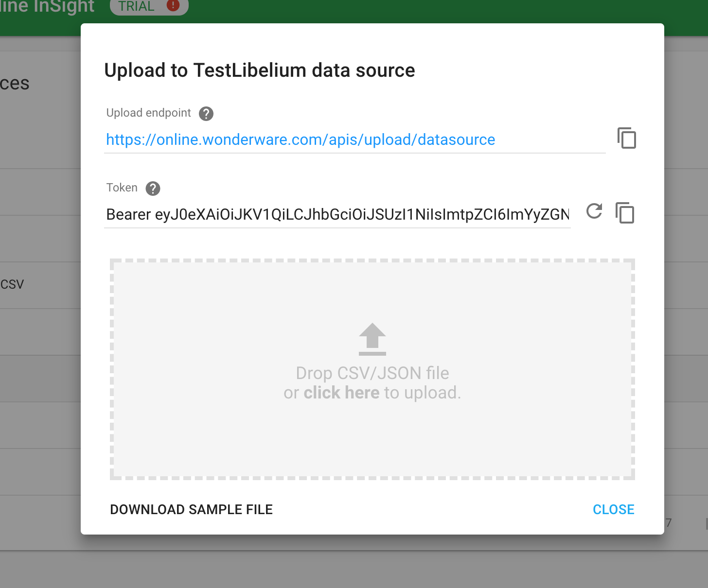Copy the upload endpoint URL
The height and width of the screenshot is (588, 708).
coord(627,138)
